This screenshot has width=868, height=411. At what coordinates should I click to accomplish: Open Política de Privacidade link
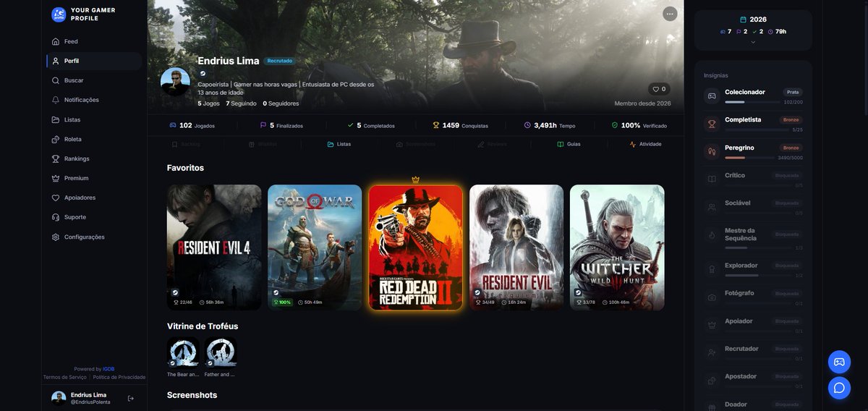point(119,377)
